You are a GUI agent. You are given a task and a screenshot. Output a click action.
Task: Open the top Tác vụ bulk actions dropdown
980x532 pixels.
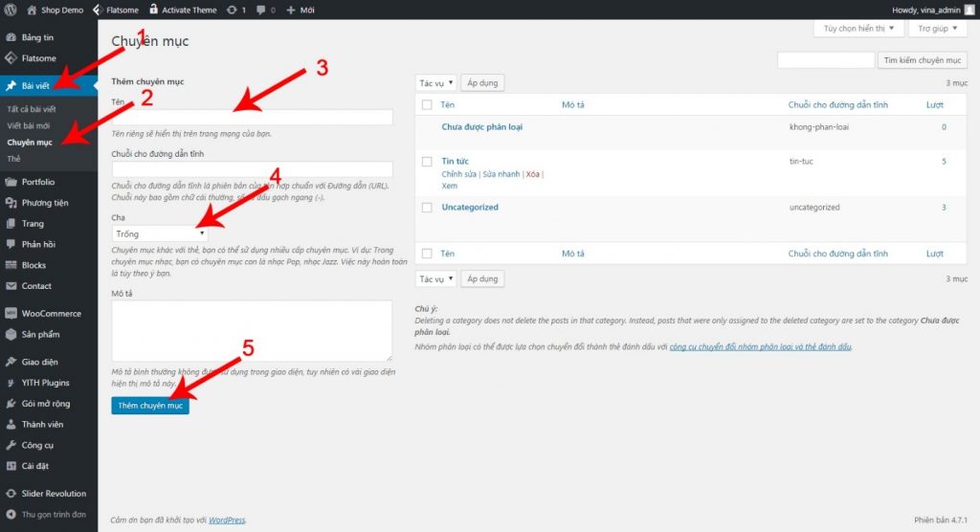[435, 83]
